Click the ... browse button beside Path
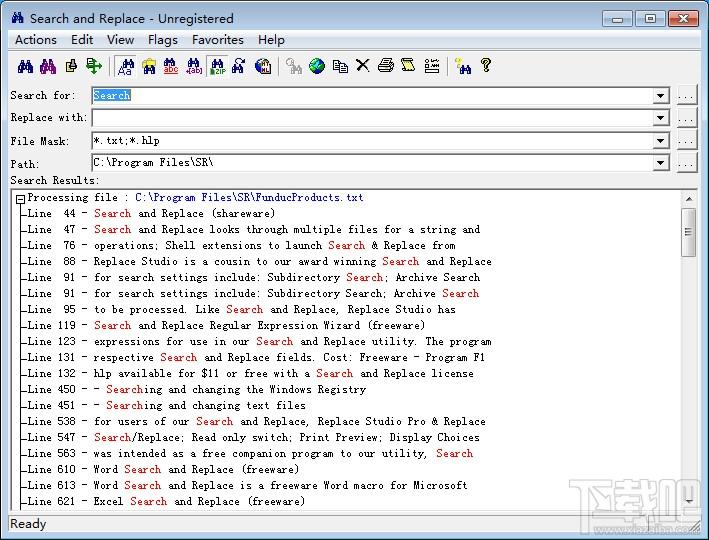This screenshot has height=540, width=709. pos(686,163)
